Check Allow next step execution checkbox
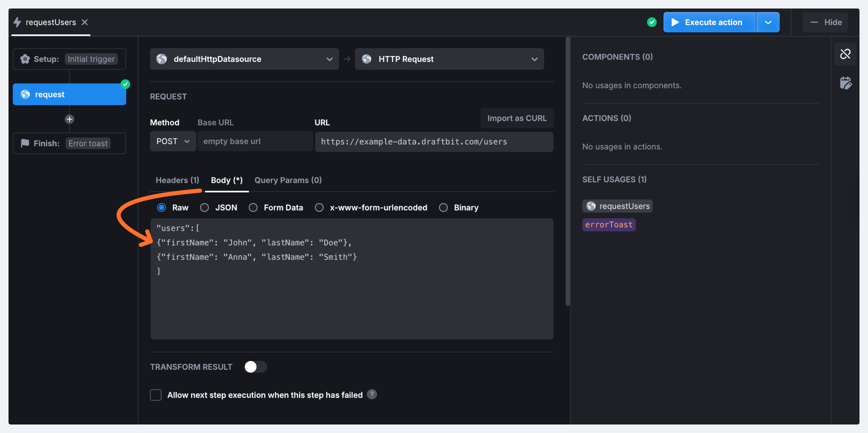 (x=156, y=395)
